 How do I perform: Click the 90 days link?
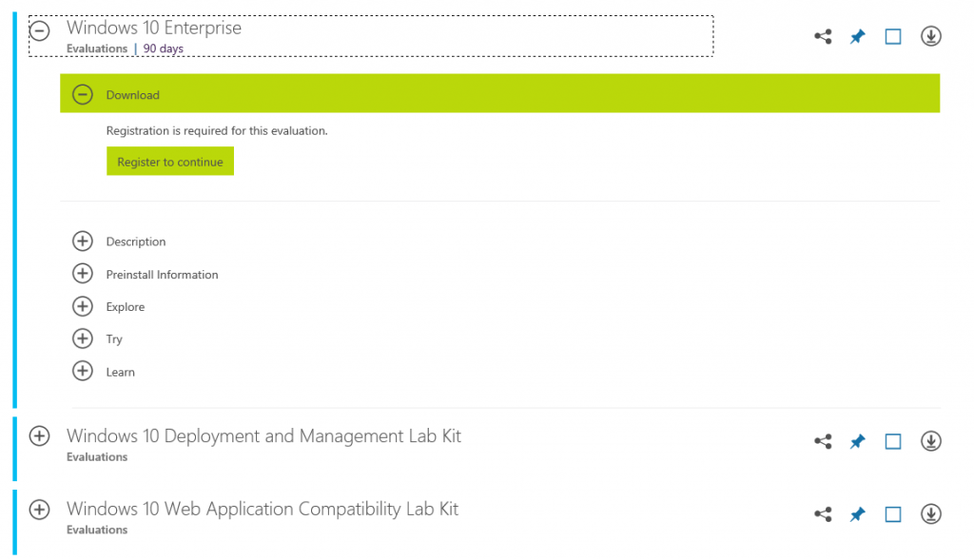(163, 48)
